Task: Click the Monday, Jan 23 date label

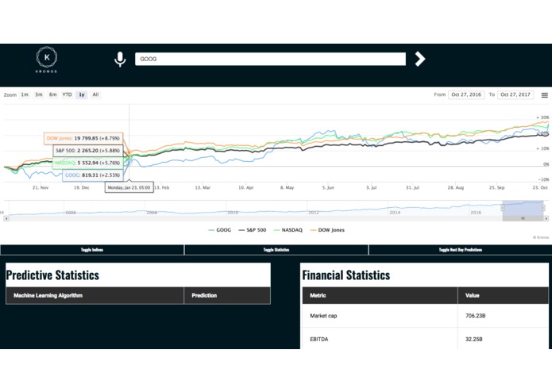Action: [x=129, y=187]
